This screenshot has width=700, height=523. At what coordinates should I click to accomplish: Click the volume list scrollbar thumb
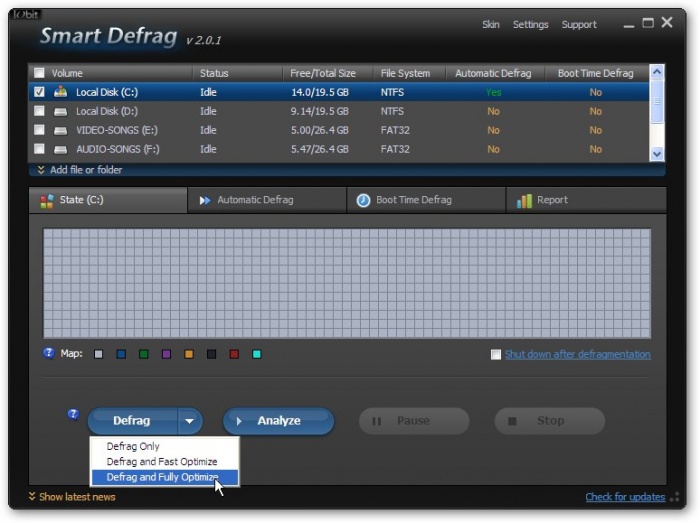tap(657, 102)
